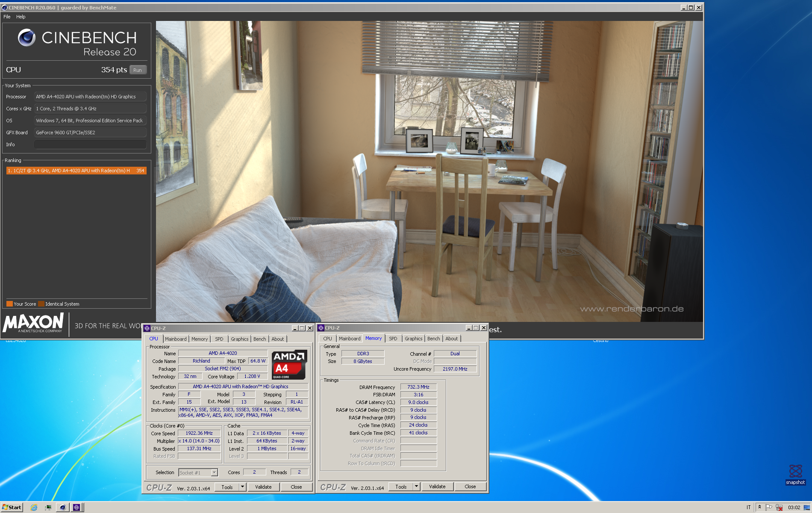Click '1 Core, 2 Threads @ 3.4 GHz'
Viewport: 812px width, 513px height.
click(x=90, y=109)
